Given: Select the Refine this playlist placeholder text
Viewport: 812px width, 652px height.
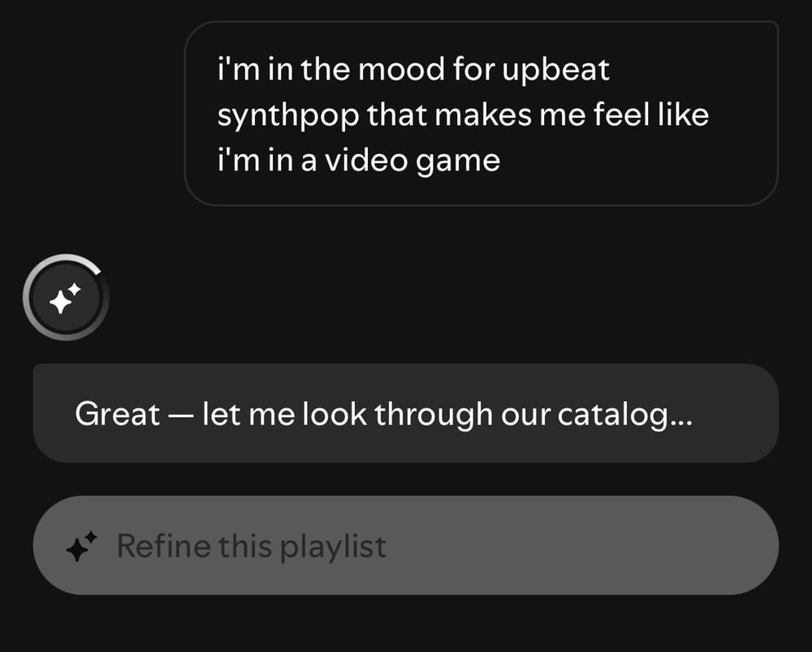Looking at the screenshot, I should tap(252, 545).
